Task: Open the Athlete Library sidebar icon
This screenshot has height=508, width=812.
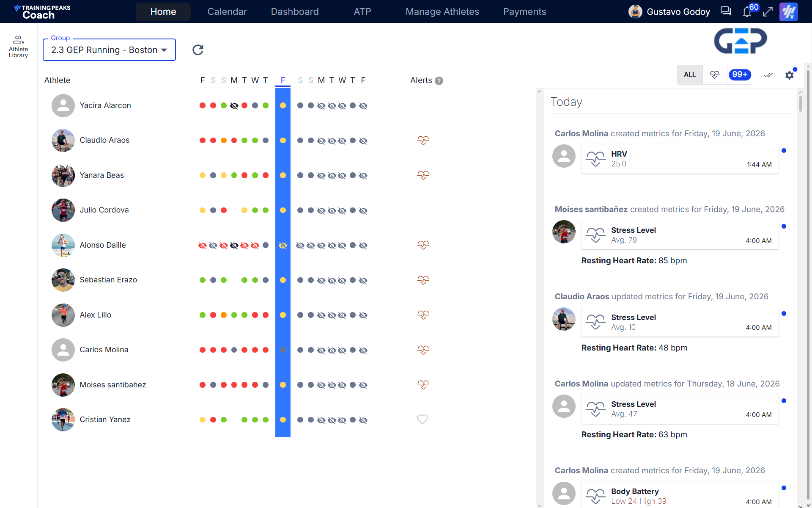Action: click(18, 47)
